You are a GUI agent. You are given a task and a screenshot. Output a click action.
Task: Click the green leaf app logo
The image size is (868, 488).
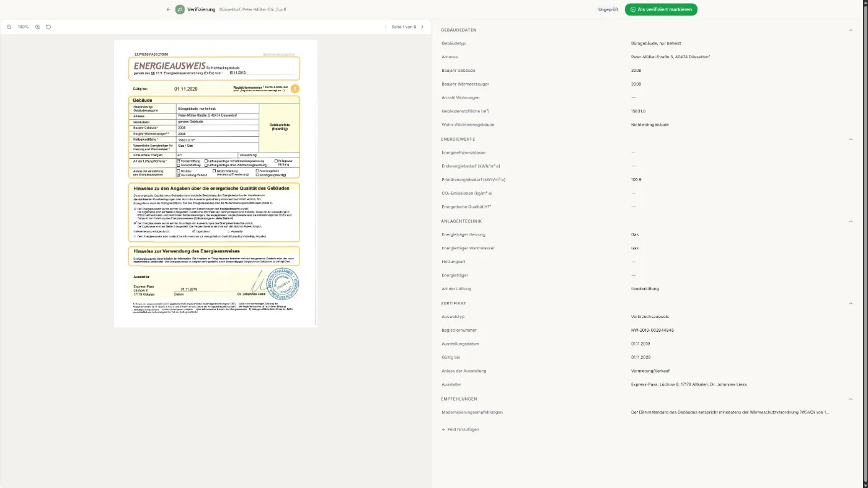coord(180,9)
